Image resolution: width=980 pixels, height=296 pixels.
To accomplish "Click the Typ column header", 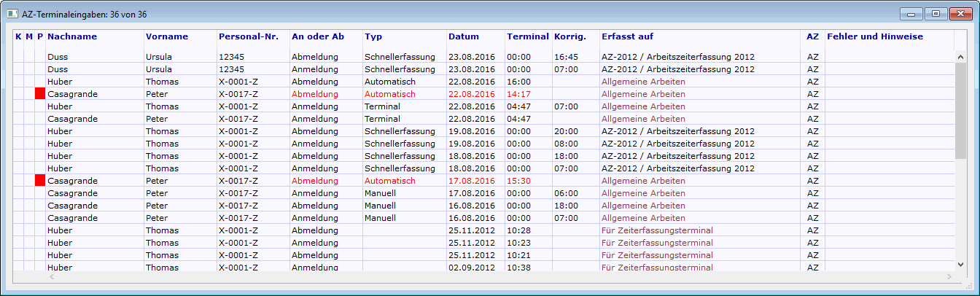I will [373, 36].
